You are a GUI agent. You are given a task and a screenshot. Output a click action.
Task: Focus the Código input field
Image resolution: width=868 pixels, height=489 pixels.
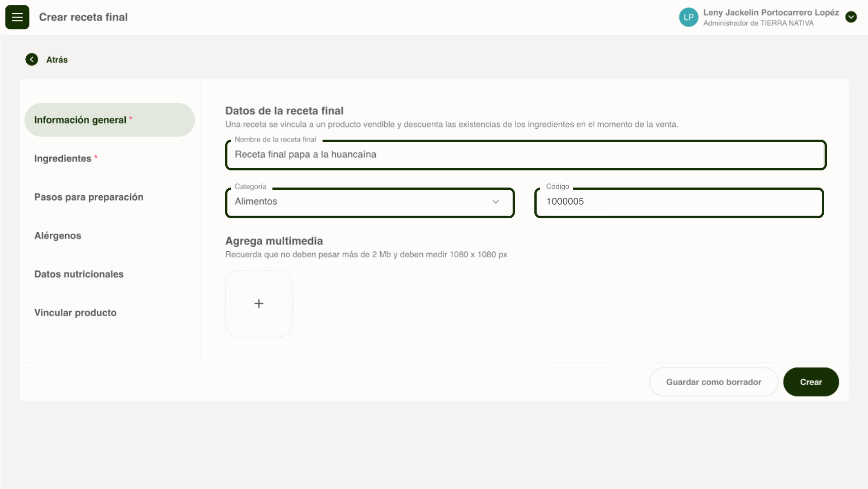(x=678, y=202)
